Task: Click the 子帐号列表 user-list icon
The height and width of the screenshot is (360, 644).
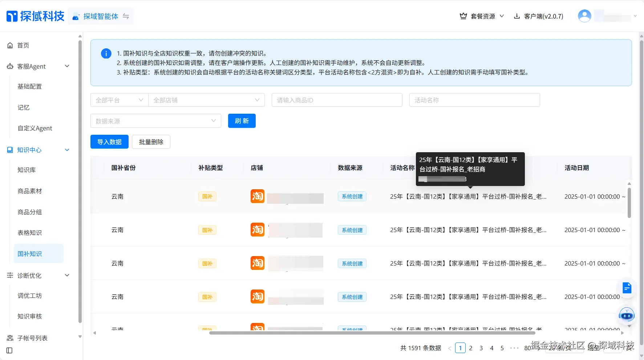Action: 10,337
